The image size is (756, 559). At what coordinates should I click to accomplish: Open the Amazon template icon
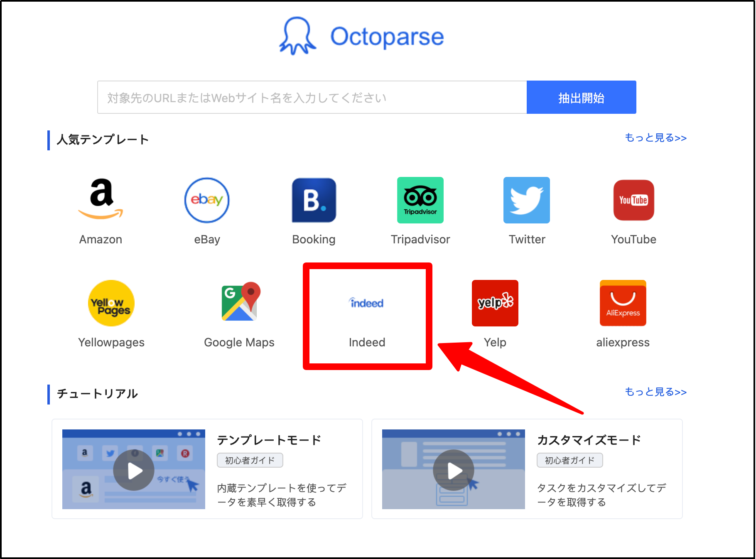coord(101,200)
